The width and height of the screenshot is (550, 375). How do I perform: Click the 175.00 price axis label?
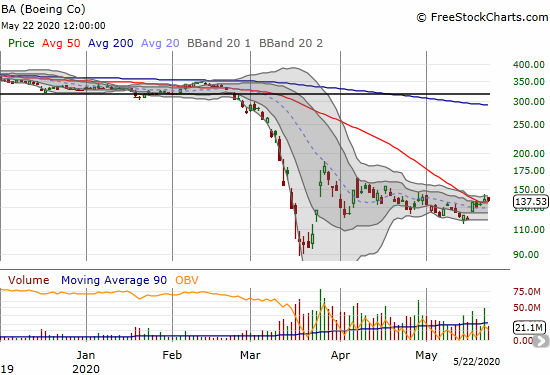pyautogui.click(x=529, y=171)
